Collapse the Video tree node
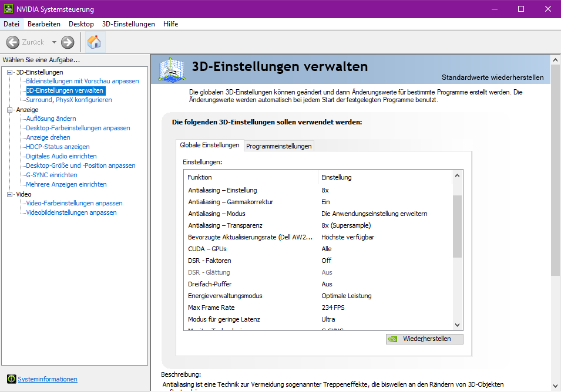Image resolution: width=561 pixels, height=392 pixels. [9, 194]
